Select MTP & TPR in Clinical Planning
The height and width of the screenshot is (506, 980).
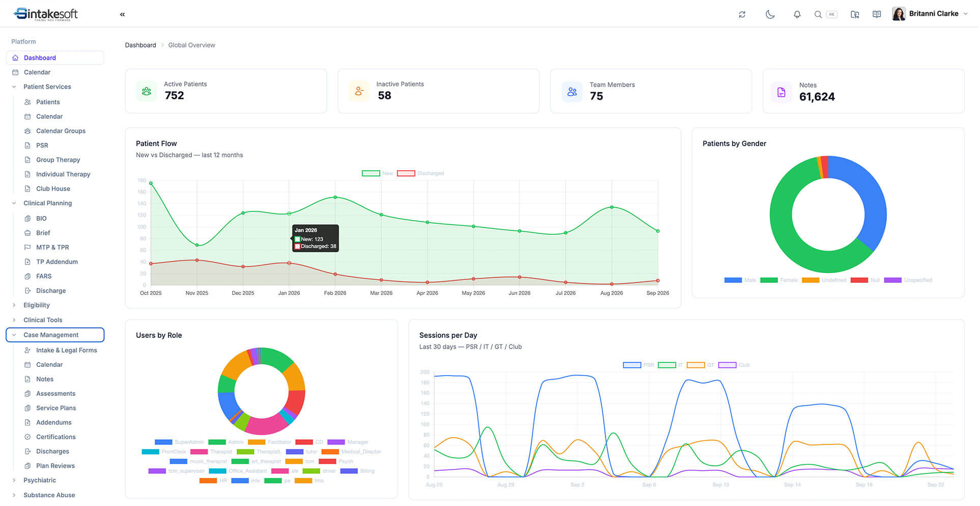[52, 247]
